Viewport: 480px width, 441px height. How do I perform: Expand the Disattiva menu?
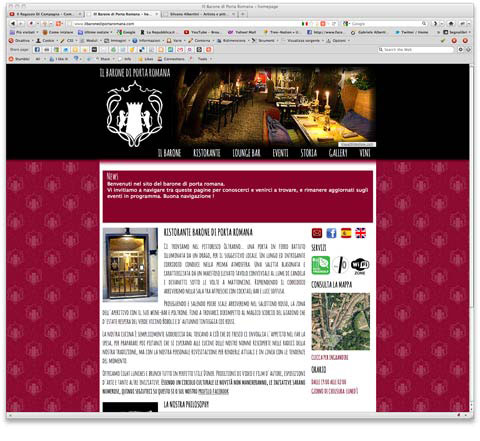coord(20,41)
